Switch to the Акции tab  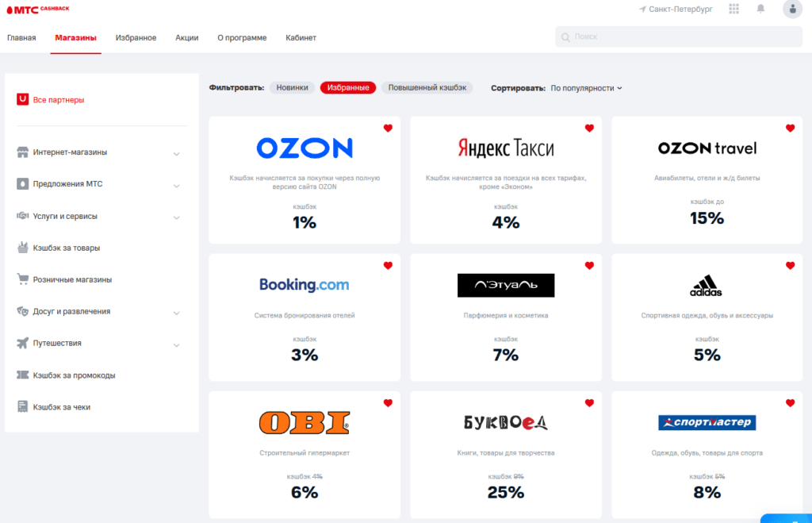click(x=186, y=37)
